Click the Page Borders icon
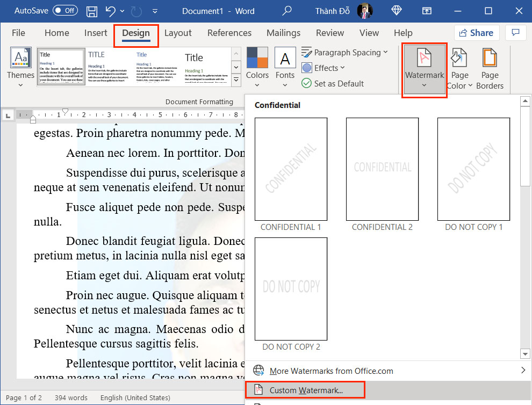The width and height of the screenshot is (532, 405). (490, 68)
